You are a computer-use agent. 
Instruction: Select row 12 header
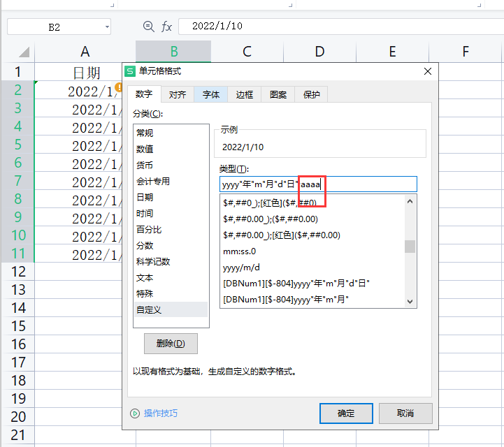point(17,272)
